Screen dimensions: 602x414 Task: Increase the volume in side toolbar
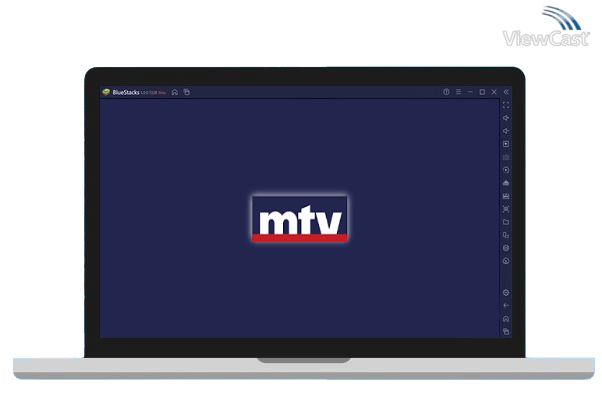[x=506, y=118]
